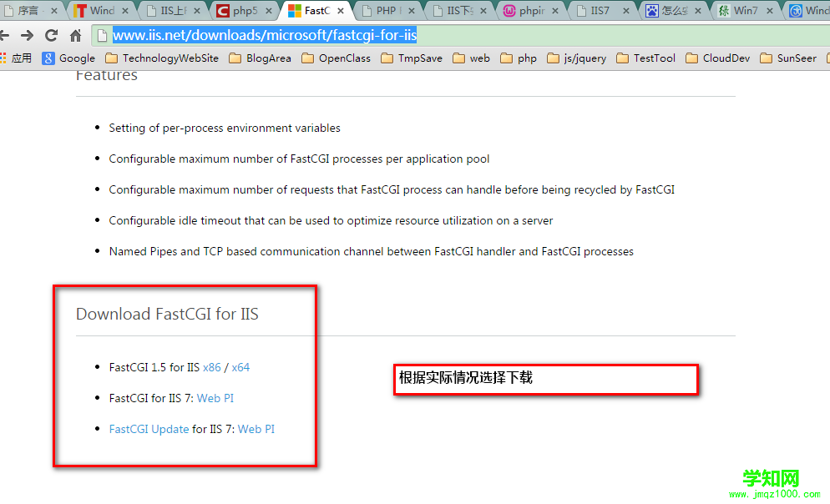Download FastCGI 1.5 x64 link

[240, 367]
